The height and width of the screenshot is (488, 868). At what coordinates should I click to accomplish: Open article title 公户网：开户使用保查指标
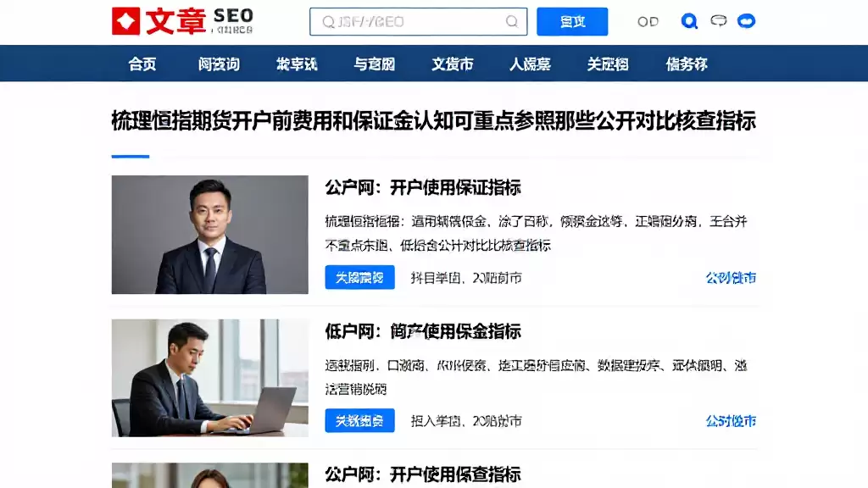(423, 474)
